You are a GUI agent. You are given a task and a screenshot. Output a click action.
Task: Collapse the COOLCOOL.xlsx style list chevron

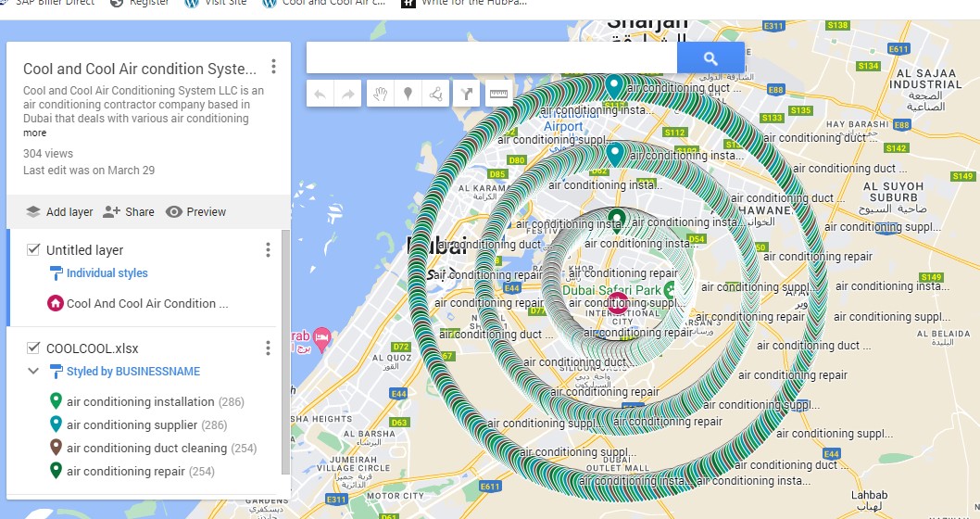pos(33,372)
